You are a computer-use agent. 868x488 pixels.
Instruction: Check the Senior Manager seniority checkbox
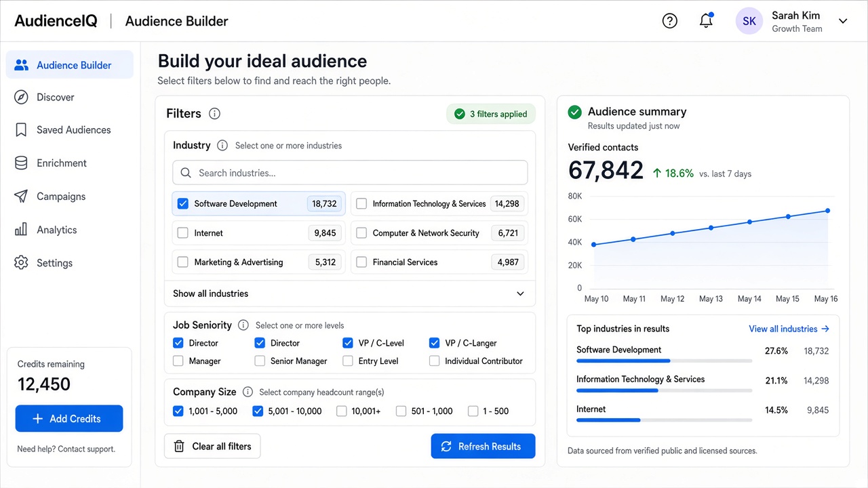tap(260, 361)
